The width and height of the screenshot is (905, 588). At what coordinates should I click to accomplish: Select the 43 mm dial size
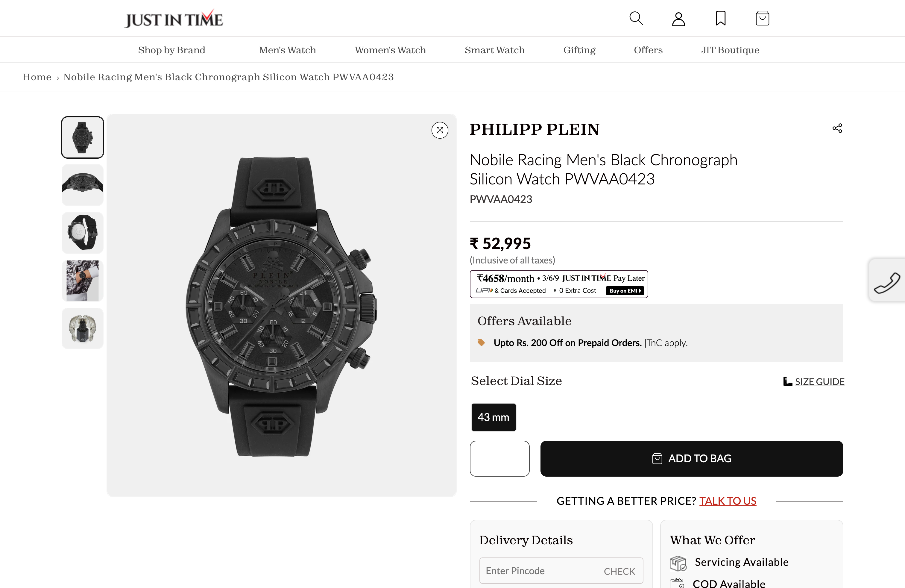coord(493,417)
